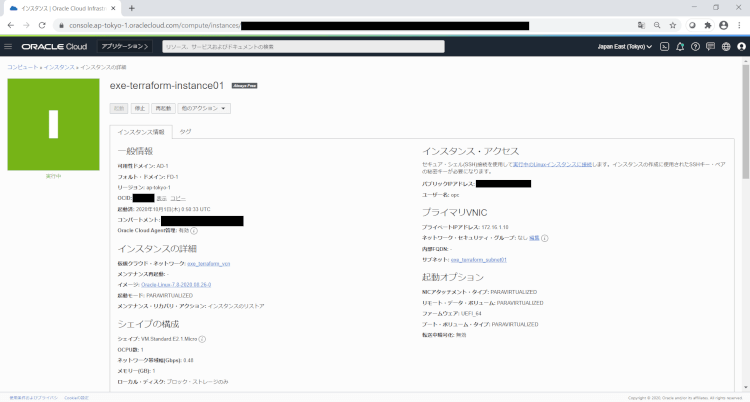The width and height of the screenshot is (750, 402).
Task: Click the browser forward arrow
Action: [x=26, y=25]
